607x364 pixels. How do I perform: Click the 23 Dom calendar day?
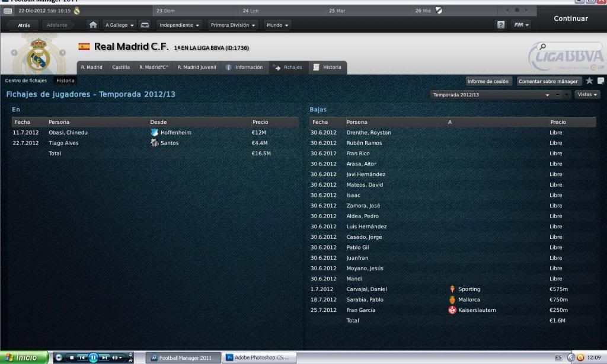point(165,11)
